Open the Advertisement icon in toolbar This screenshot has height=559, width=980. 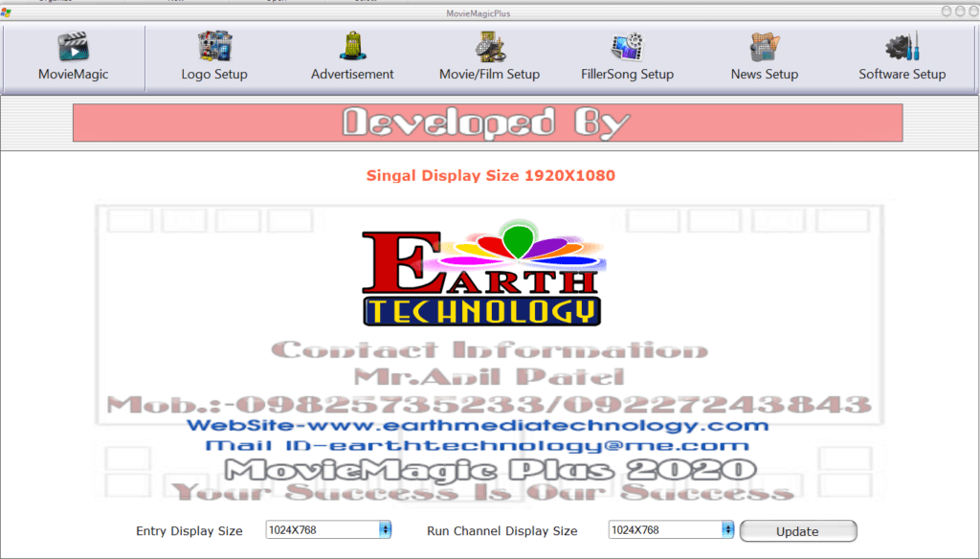tap(352, 47)
